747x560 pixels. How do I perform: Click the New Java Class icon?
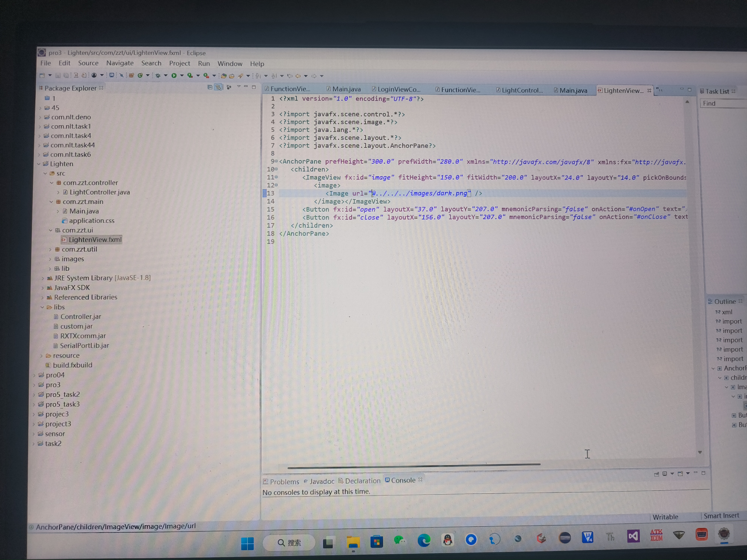click(140, 76)
